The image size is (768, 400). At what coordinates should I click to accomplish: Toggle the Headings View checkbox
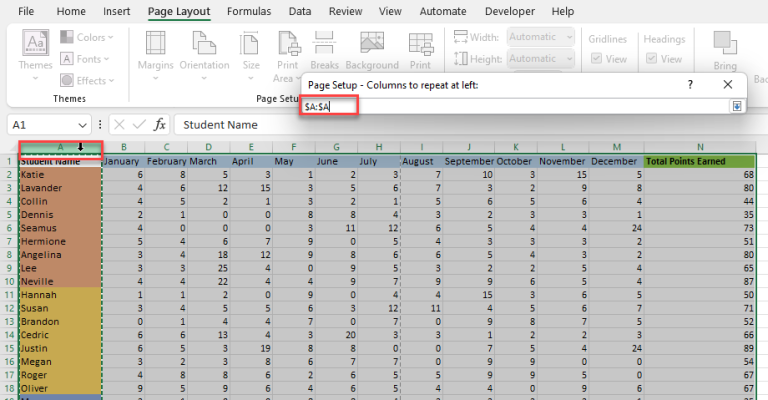(x=650, y=59)
